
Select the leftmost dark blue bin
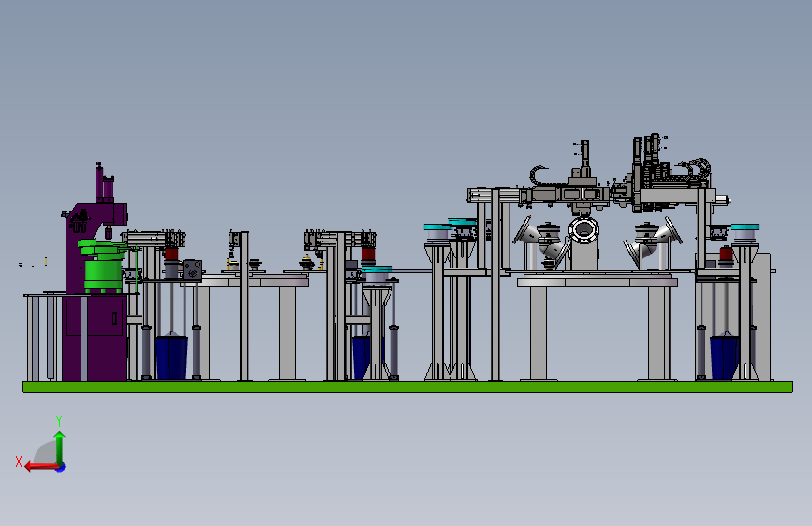171,358
